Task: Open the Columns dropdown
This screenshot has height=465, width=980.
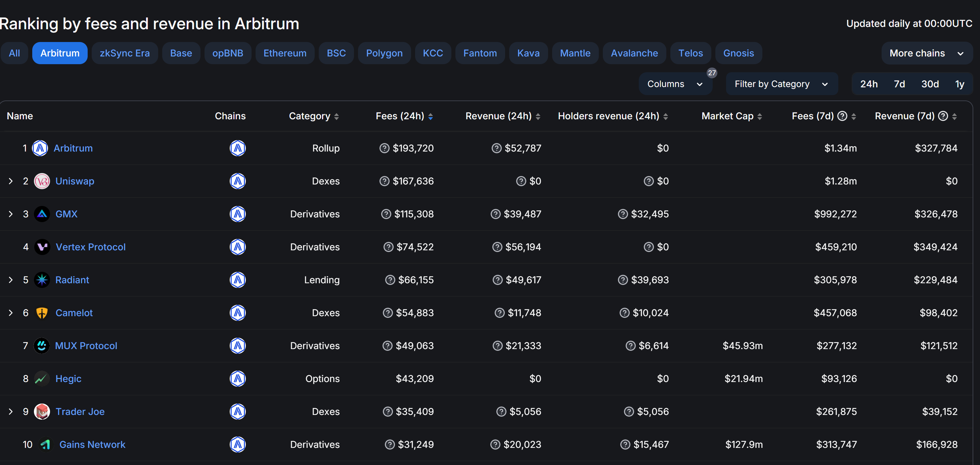Action: click(675, 84)
